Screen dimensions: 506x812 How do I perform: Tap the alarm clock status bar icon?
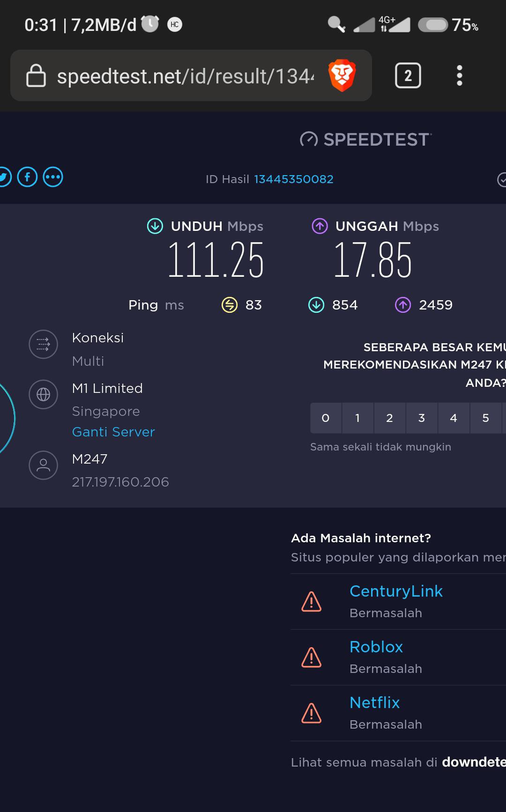coord(150,23)
